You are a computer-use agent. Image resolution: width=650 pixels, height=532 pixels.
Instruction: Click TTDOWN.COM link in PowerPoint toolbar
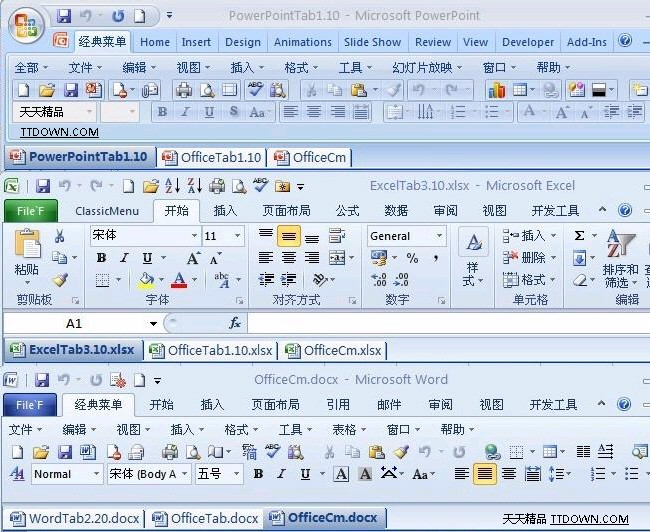pyautogui.click(x=59, y=132)
